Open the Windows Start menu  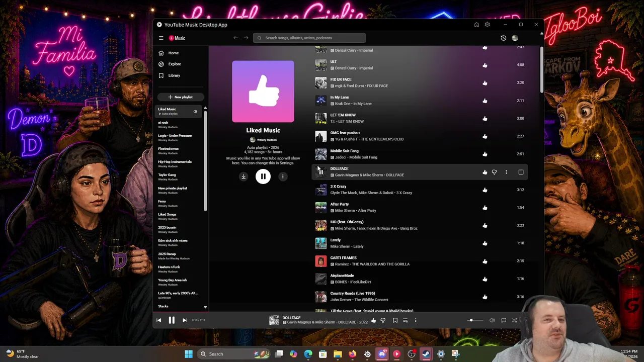pyautogui.click(x=189, y=354)
